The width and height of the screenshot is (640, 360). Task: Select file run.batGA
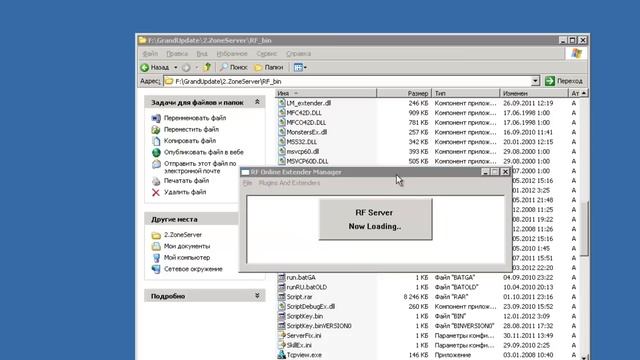(x=300, y=278)
